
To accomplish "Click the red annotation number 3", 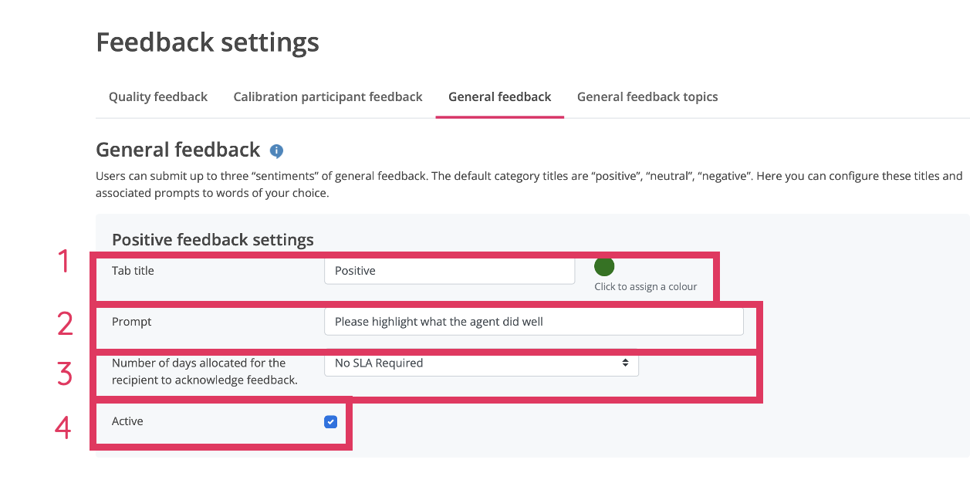I will tap(65, 373).
